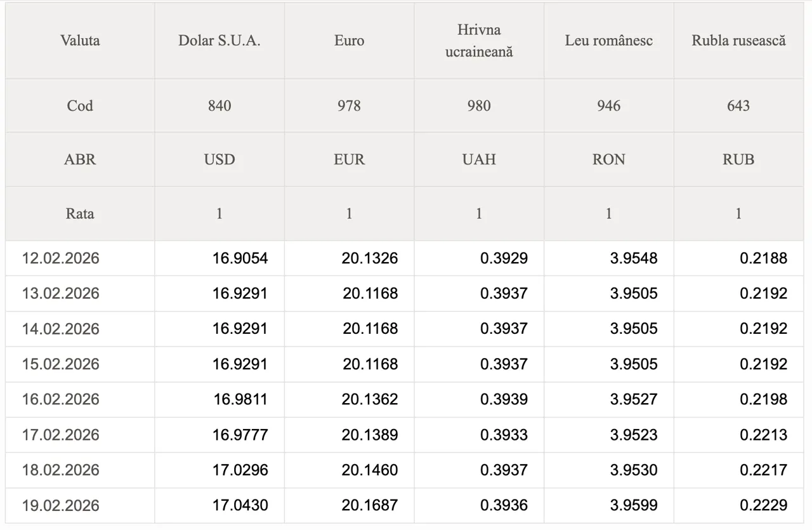The image size is (812, 530).
Task: Click the USD abbreviation cell
Action: click(219, 159)
